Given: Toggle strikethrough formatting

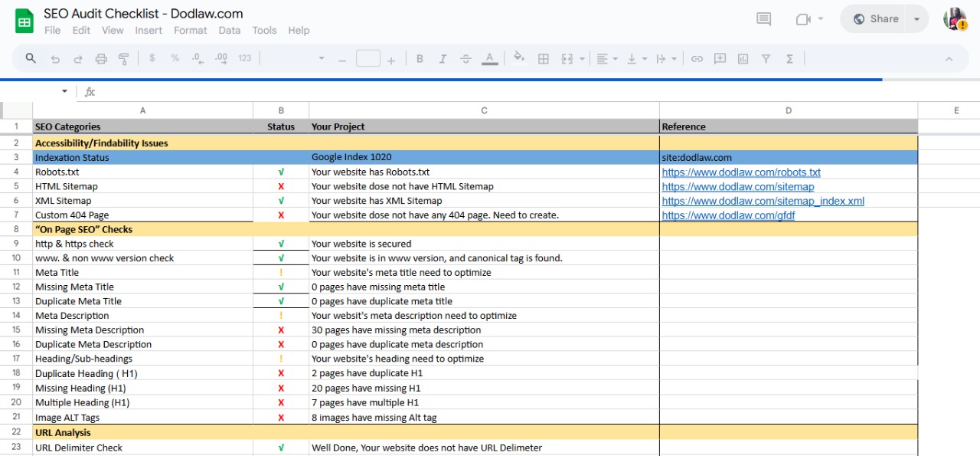Looking at the screenshot, I should (465, 58).
